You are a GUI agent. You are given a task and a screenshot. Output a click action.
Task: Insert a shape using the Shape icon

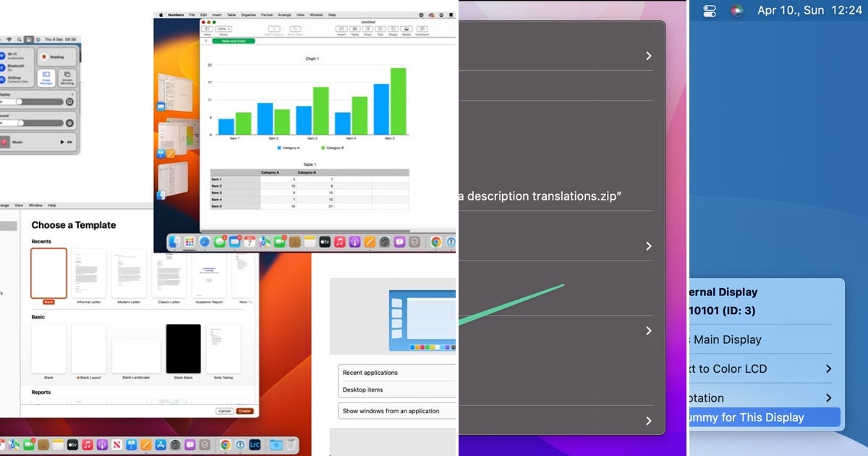pos(393,28)
